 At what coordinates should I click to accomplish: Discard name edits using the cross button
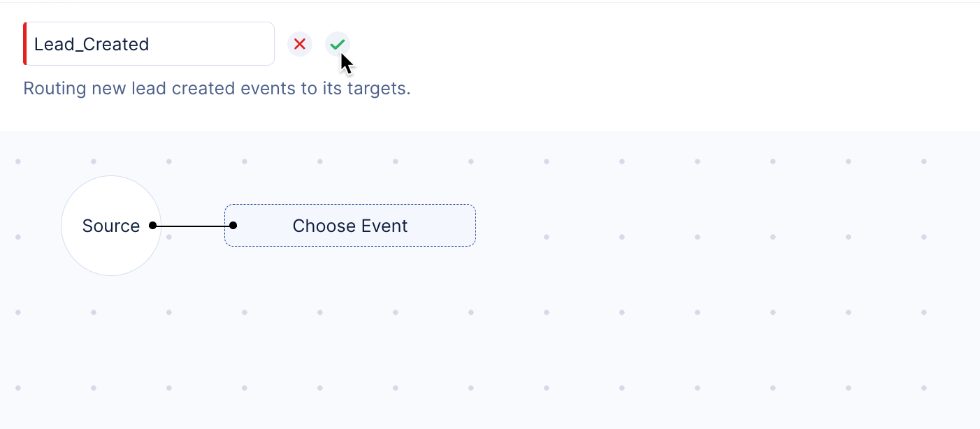(300, 44)
